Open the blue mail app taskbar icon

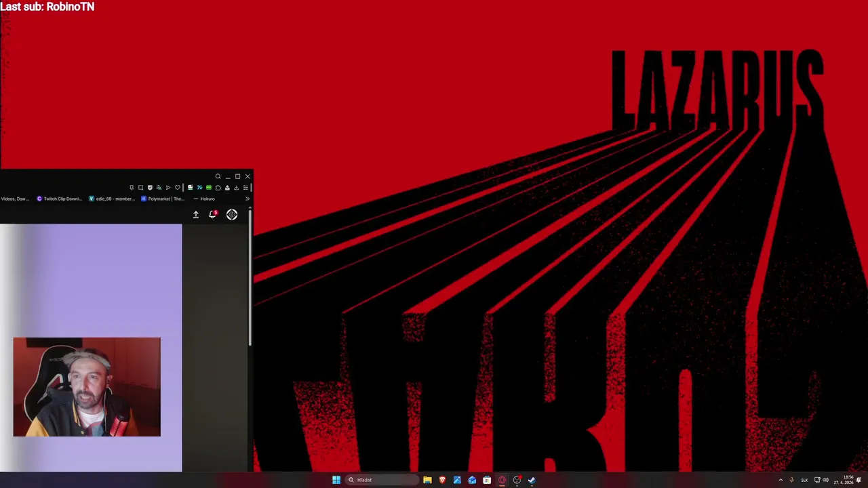(x=472, y=480)
